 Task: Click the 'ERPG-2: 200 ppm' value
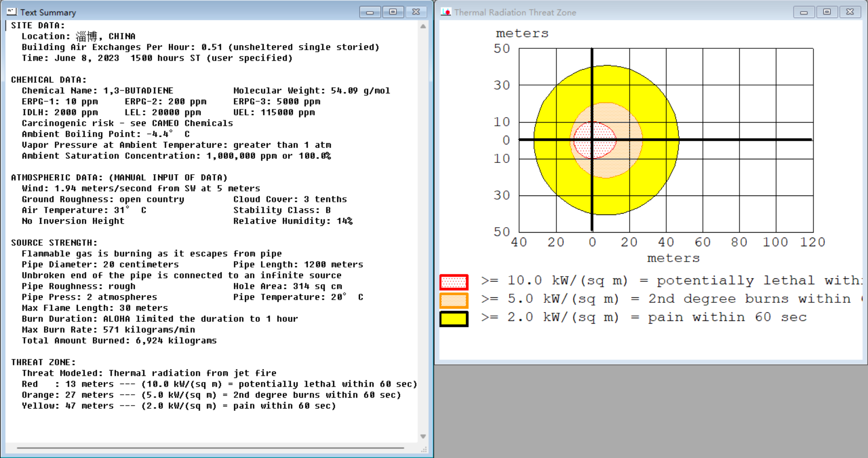click(x=165, y=101)
